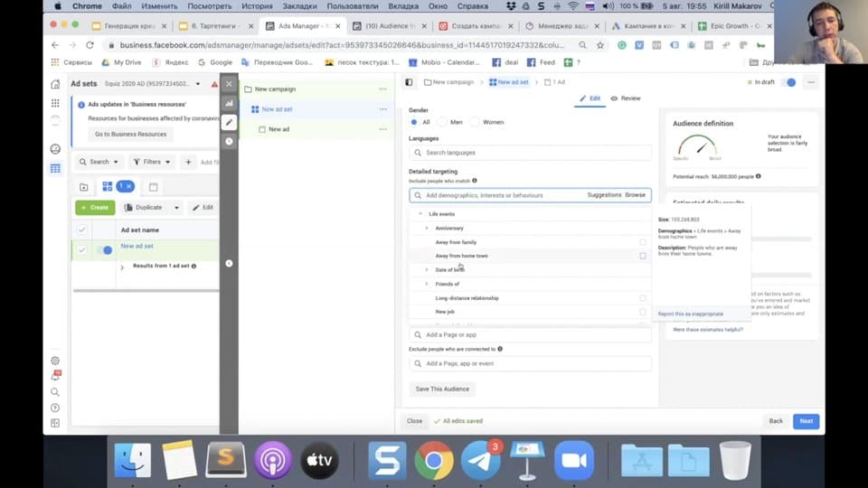
Task: Open Zoom from the dock
Action: (573, 460)
